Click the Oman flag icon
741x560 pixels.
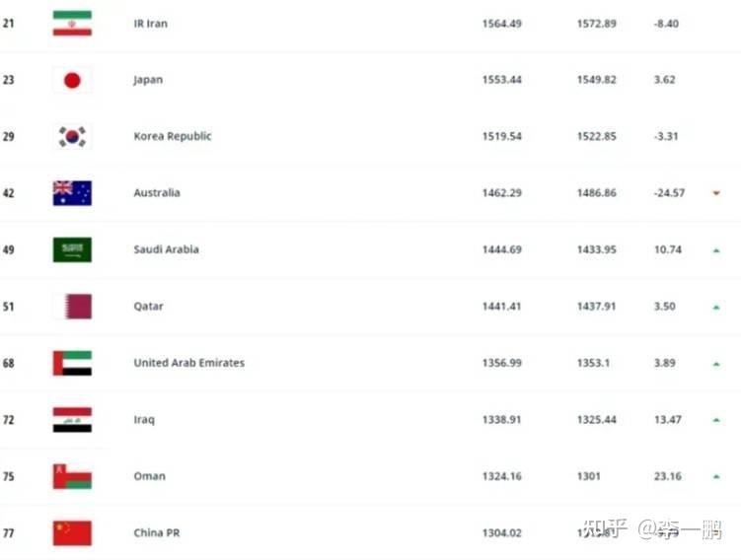[72, 476]
